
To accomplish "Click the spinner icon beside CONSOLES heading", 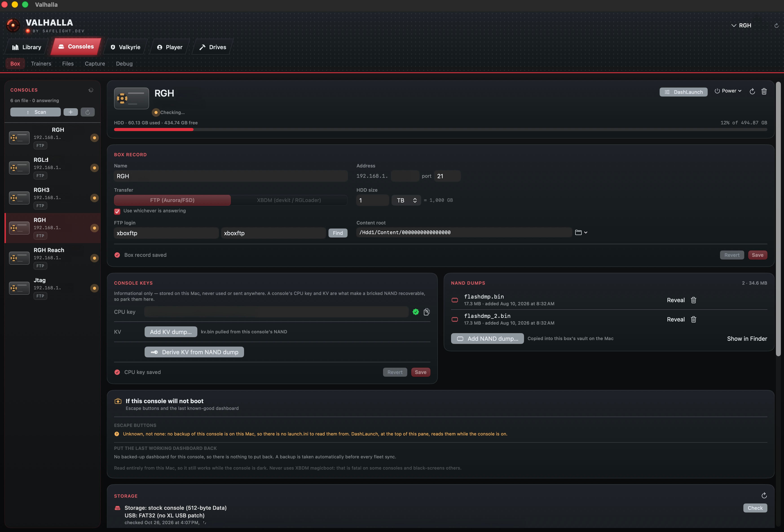I will point(91,90).
